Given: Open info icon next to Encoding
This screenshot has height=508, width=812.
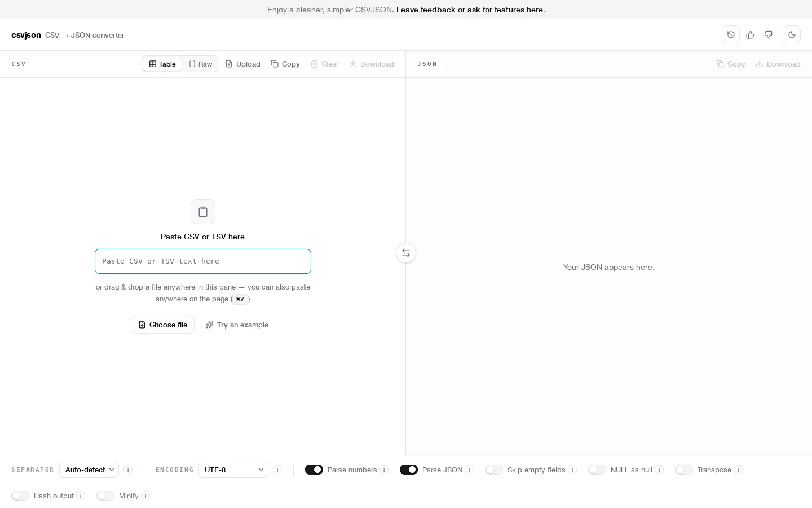Looking at the screenshot, I should [277, 470].
